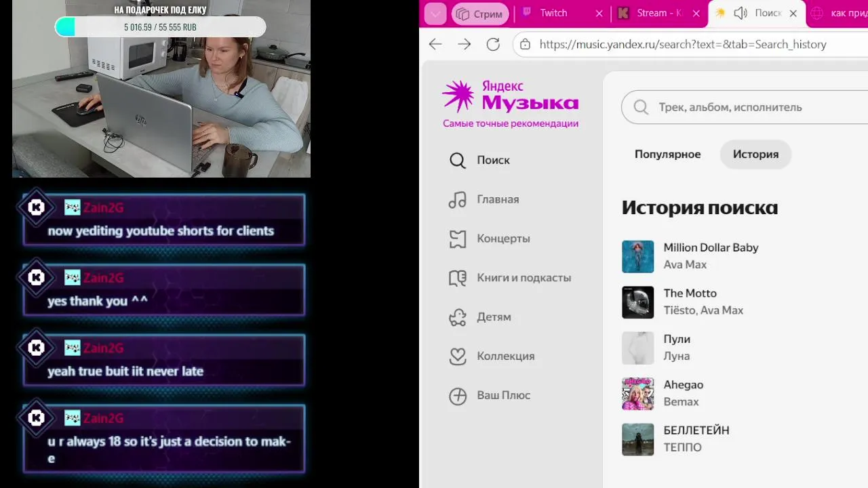Image resolution: width=868 pixels, height=488 pixels.
Task: Close the Stream Kick tab
Action: click(x=696, y=13)
